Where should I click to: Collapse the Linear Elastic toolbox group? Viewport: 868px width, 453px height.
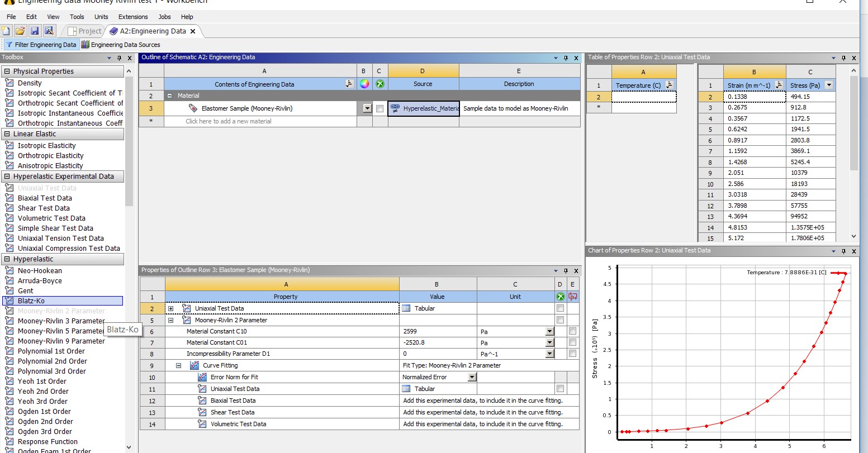click(x=7, y=134)
